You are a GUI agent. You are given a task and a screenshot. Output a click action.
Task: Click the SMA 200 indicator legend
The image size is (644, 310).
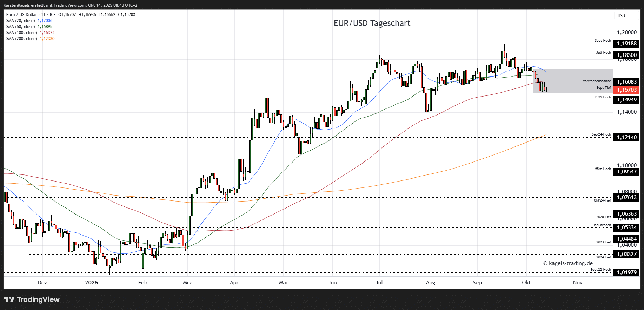[21, 39]
